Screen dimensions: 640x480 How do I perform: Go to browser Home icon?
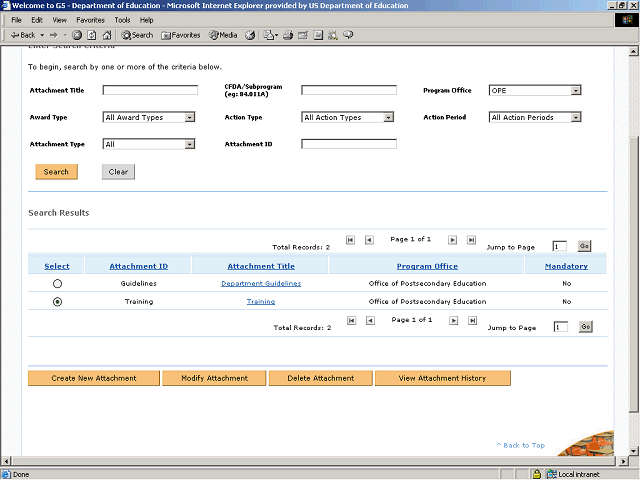point(107,35)
